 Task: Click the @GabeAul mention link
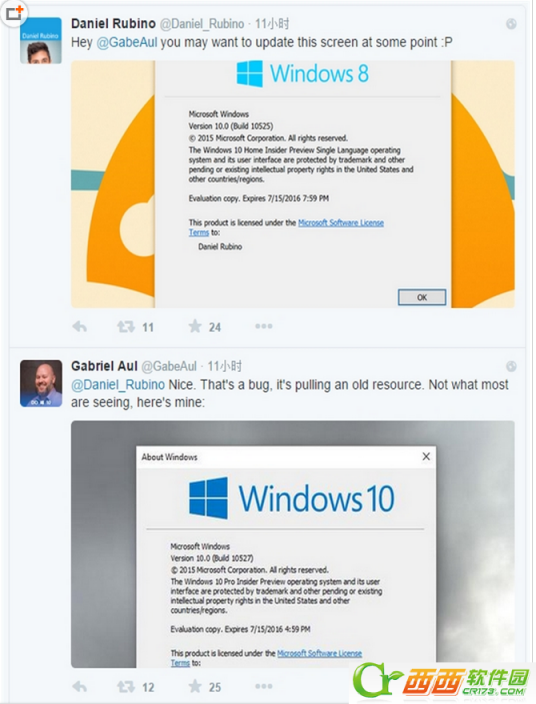pos(127,42)
